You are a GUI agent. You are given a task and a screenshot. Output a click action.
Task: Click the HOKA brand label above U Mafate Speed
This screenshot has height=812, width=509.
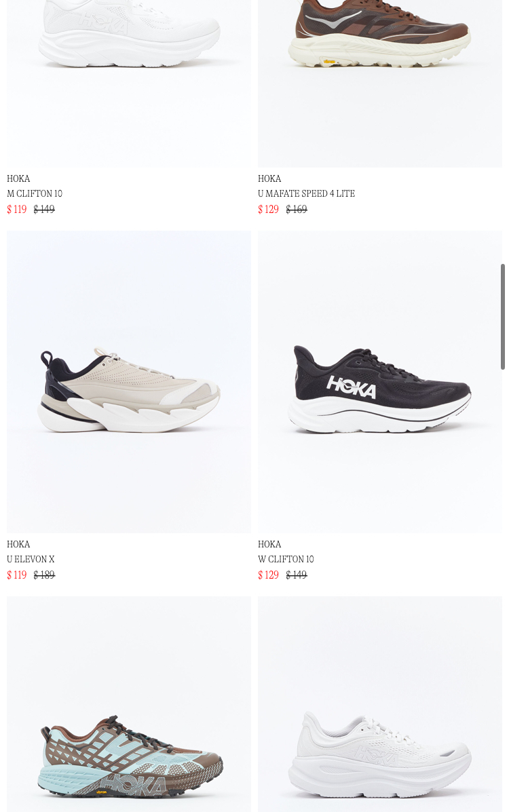(269, 178)
